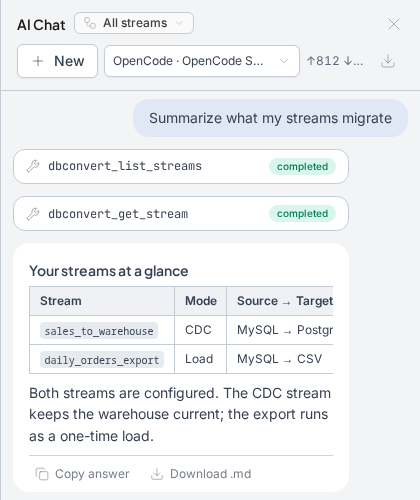This screenshot has width=420, height=500.
Task: Open the OpenCode model selector dropdown
Action: [x=202, y=61]
